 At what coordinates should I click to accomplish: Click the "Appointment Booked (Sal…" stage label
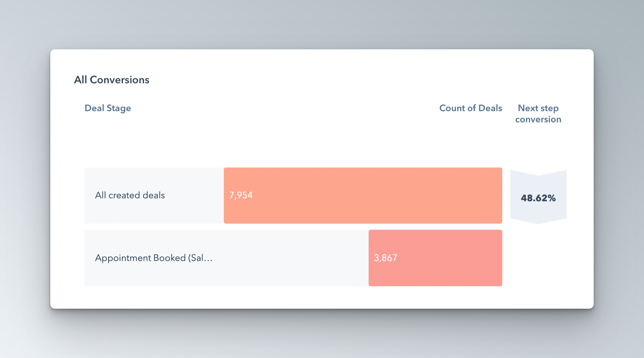(x=154, y=258)
